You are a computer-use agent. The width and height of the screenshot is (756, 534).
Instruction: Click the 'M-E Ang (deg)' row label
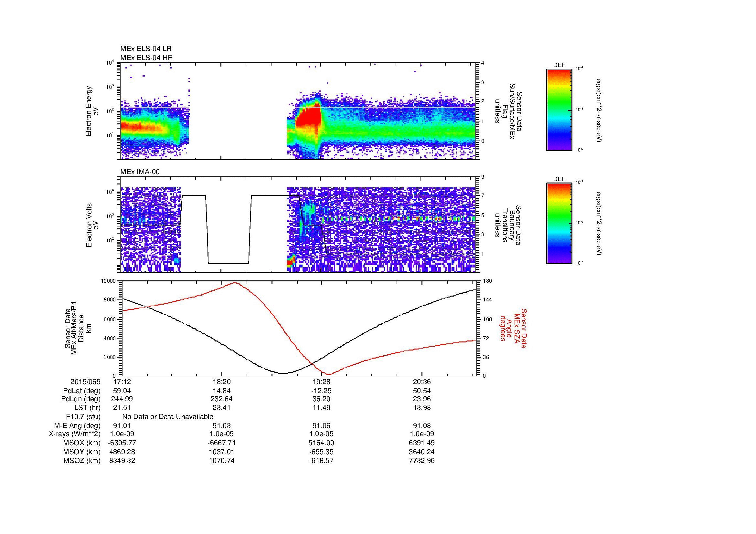pyautogui.click(x=77, y=426)
